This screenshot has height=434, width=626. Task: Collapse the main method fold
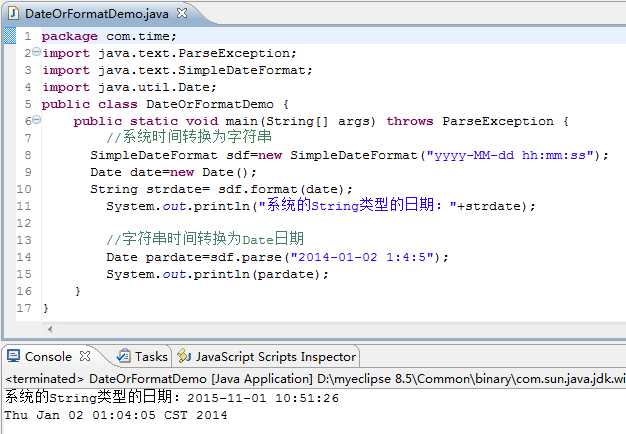pos(37,121)
